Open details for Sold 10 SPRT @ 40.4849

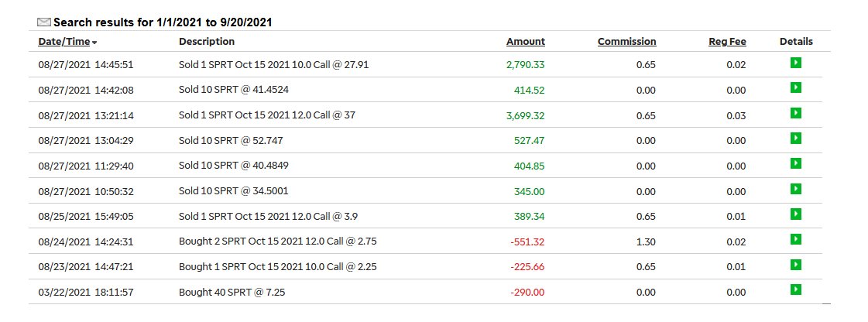795,163
